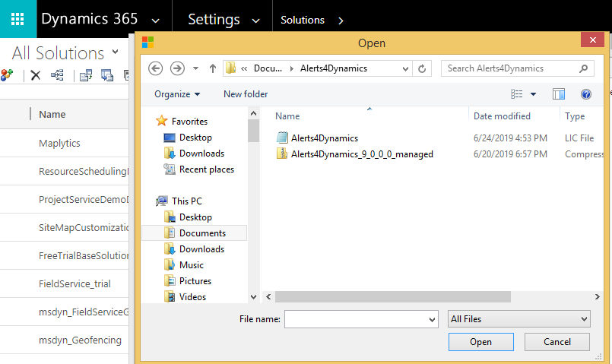The image size is (612, 364).
Task: Click the Back arrow in Open dialog
Action: pyautogui.click(x=155, y=68)
